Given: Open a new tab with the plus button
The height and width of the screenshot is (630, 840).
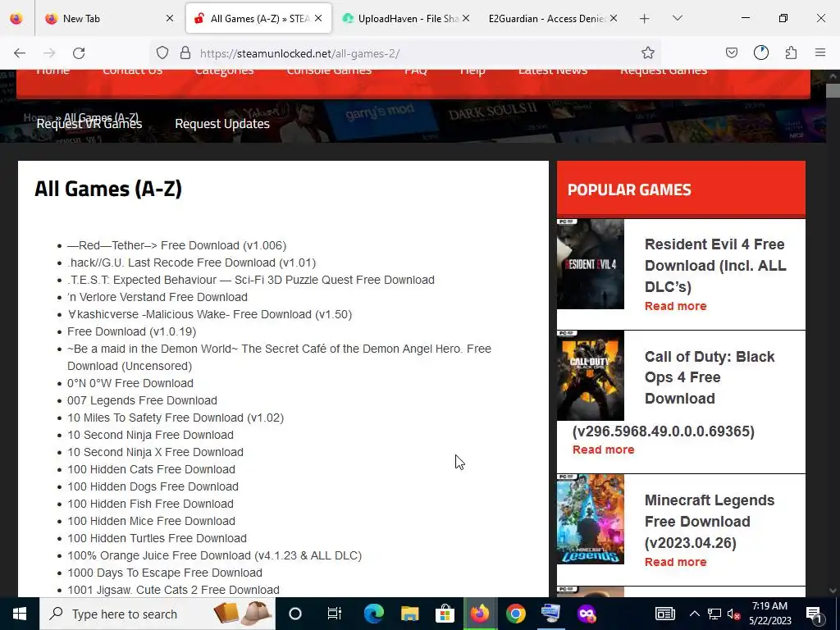Looking at the screenshot, I should pyautogui.click(x=645, y=19).
